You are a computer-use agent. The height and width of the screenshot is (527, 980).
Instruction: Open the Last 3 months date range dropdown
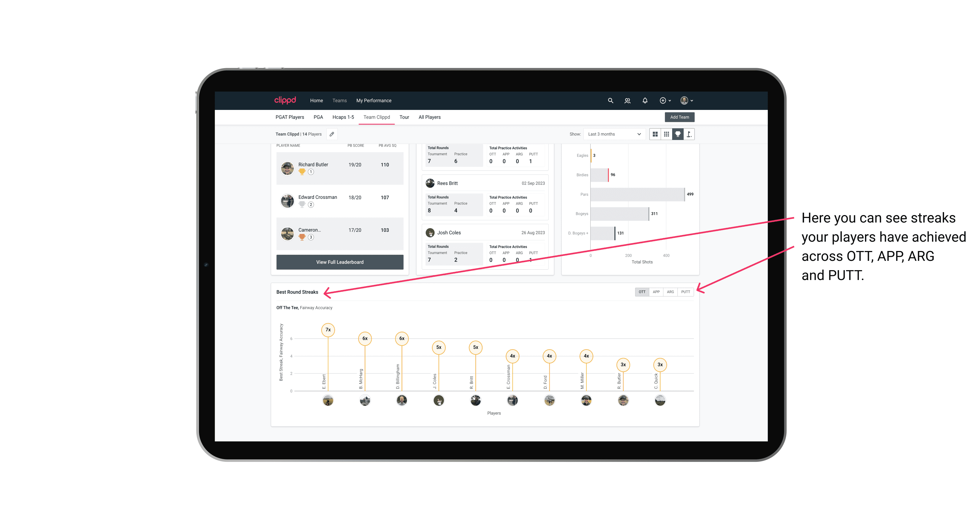[x=613, y=134]
